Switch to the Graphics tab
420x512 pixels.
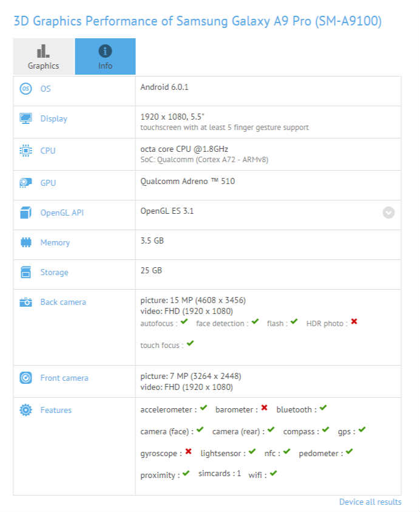pyautogui.click(x=44, y=56)
